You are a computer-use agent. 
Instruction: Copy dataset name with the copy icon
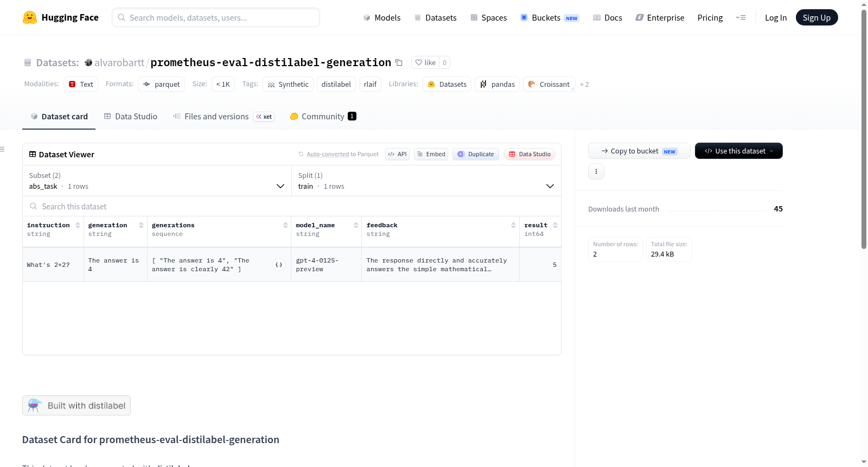(399, 62)
